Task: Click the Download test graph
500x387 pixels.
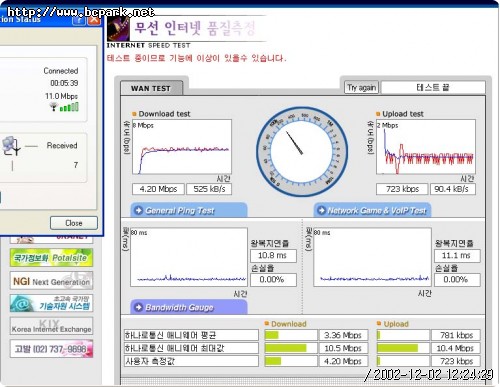Action: pyautogui.click(x=182, y=147)
